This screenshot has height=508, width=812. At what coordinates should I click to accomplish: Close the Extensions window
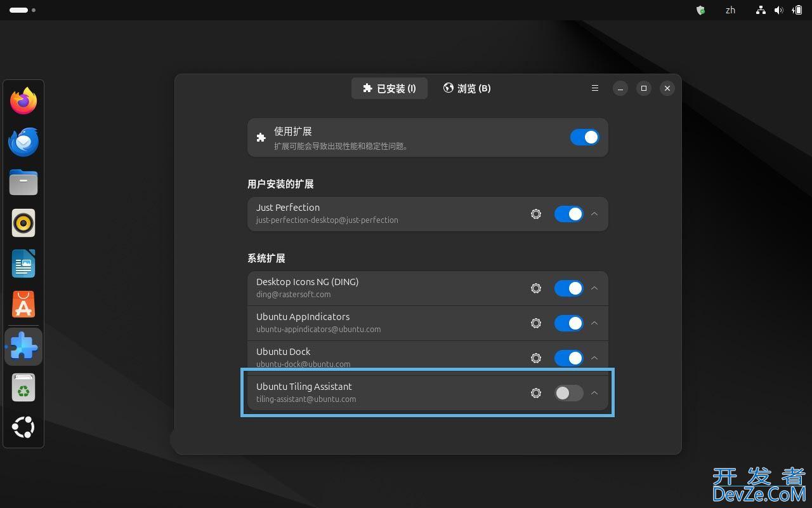[667, 88]
